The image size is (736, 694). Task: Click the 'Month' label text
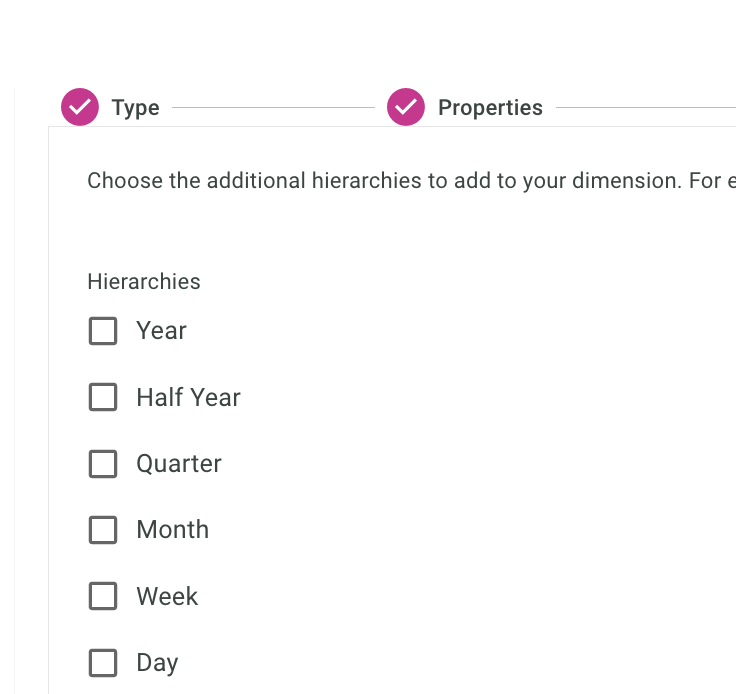tap(172, 530)
